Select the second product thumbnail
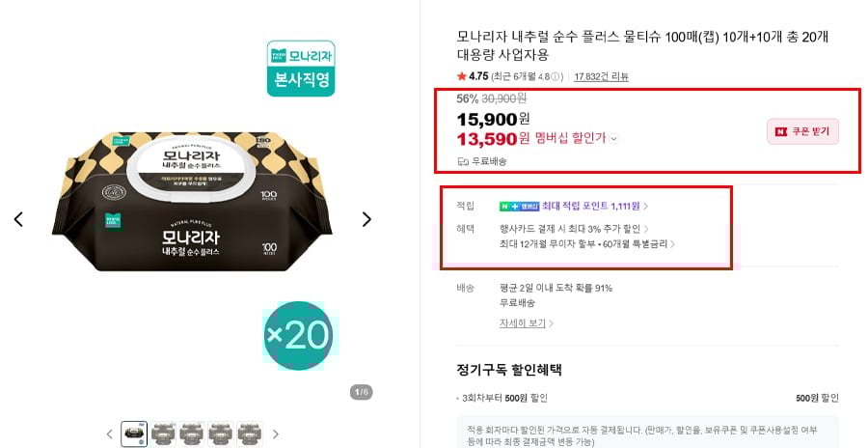Screen dimensions: 868x448 [163, 434]
